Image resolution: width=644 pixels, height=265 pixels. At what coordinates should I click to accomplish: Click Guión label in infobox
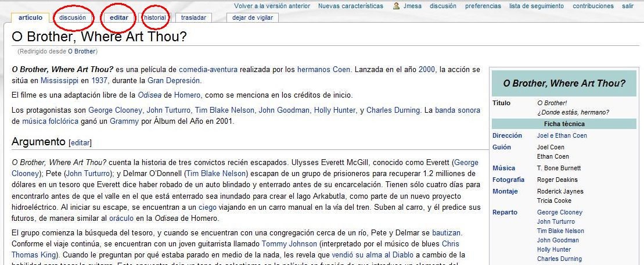502,147
